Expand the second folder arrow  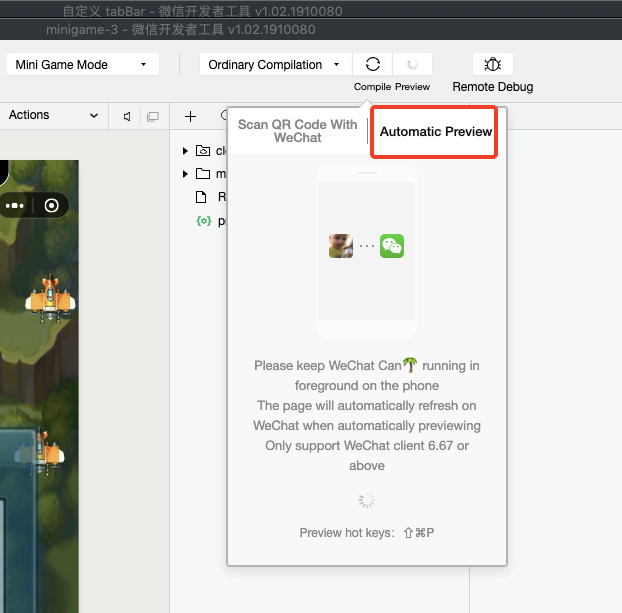[185, 174]
